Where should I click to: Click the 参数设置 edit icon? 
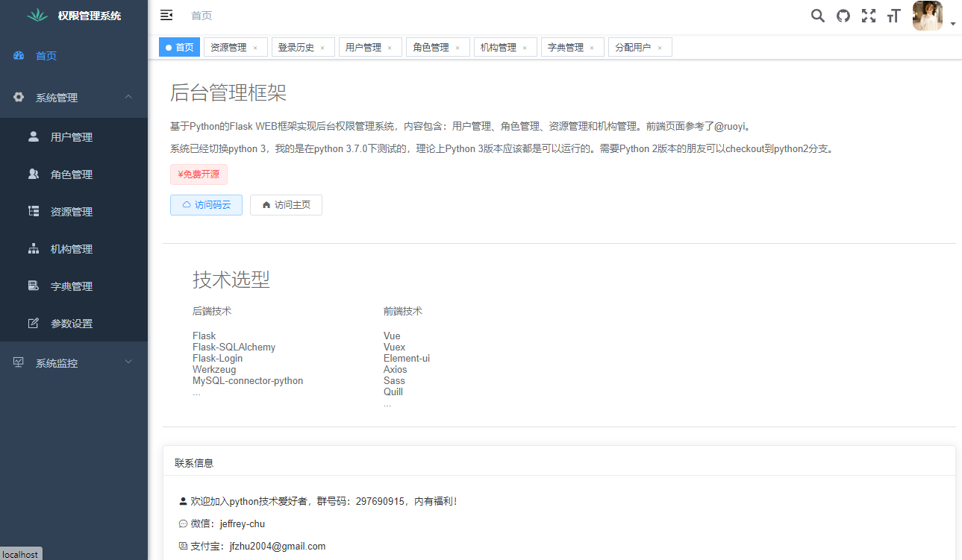pos(34,323)
